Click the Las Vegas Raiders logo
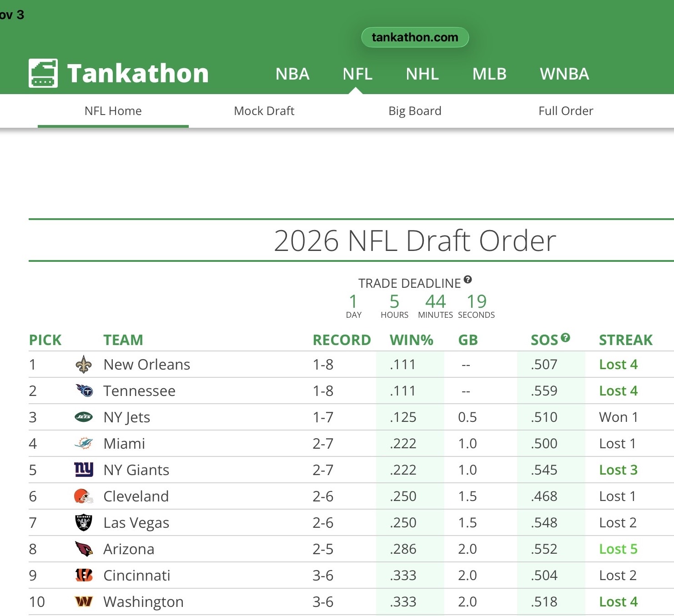674x616 pixels. (84, 523)
